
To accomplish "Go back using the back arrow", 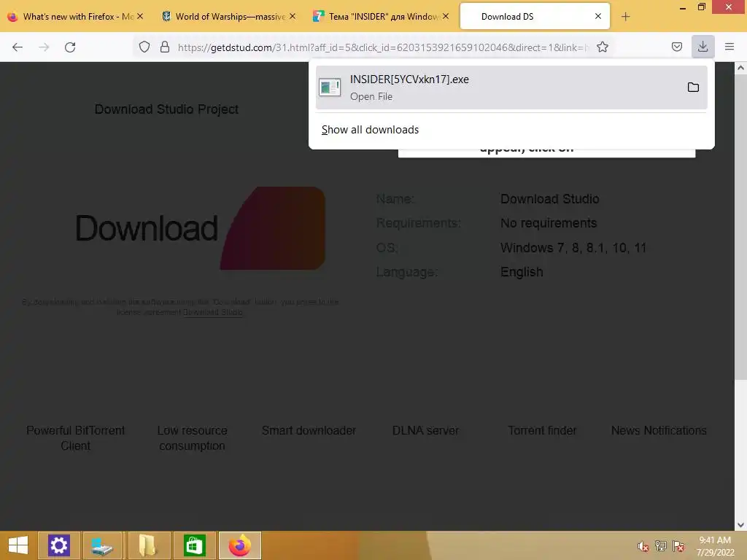I will pos(18,47).
